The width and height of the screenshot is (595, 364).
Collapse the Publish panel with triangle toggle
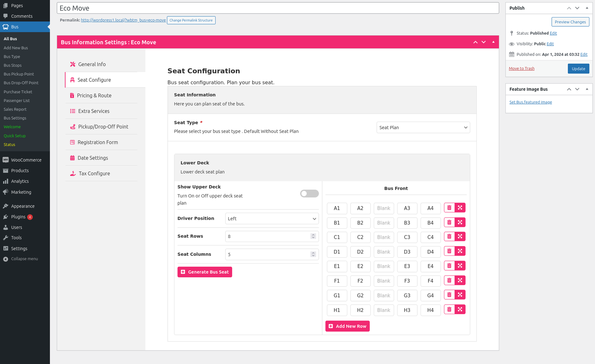click(x=587, y=8)
